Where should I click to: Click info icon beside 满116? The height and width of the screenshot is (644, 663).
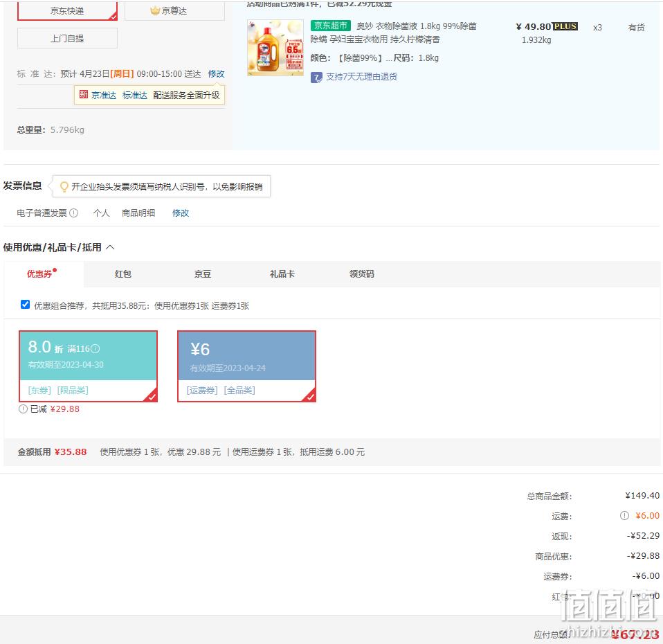coord(96,348)
